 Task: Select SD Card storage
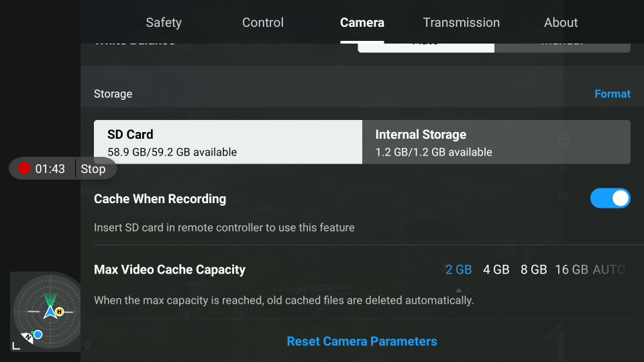228,142
